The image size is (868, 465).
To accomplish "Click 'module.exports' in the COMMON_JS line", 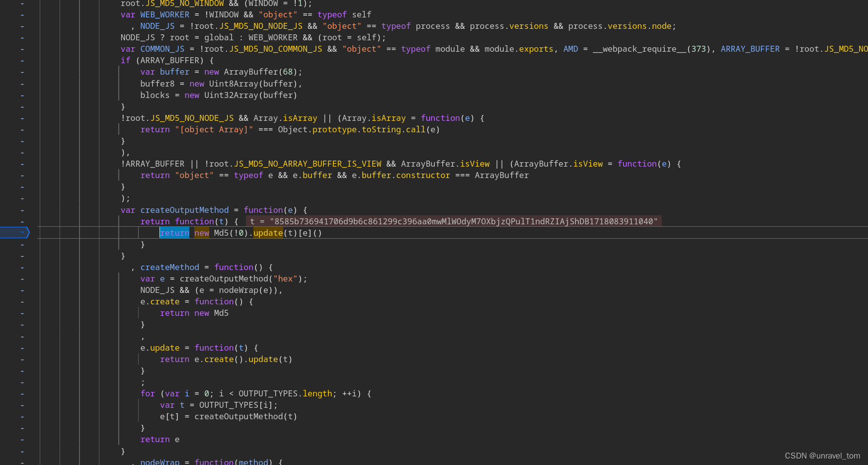I will point(519,49).
